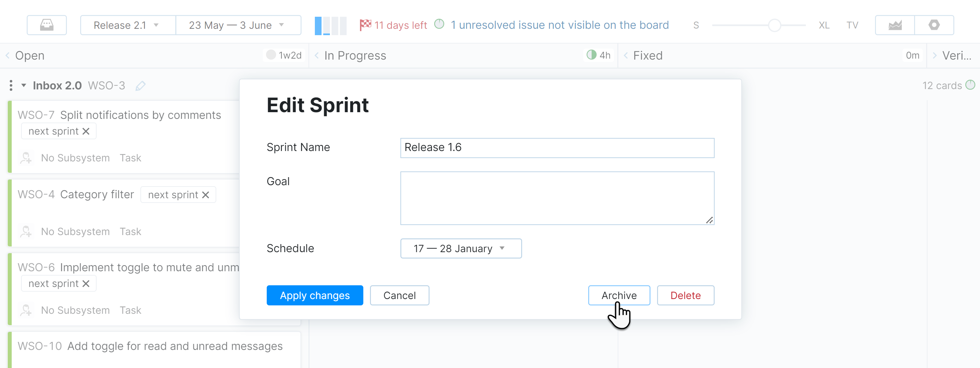Rename Inbox 2.0 swimlane with the pencil icon

click(140, 85)
